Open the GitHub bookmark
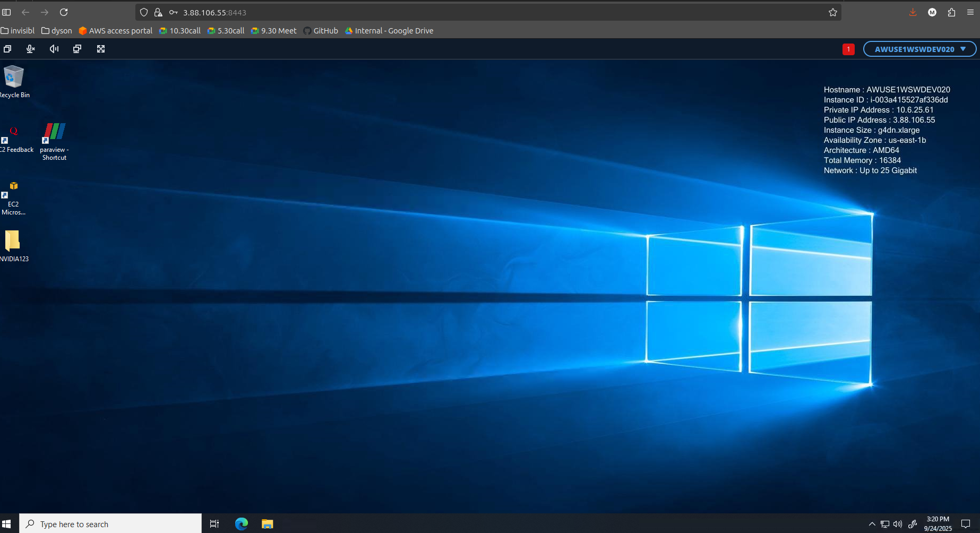The width and height of the screenshot is (980, 533). coord(321,31)
